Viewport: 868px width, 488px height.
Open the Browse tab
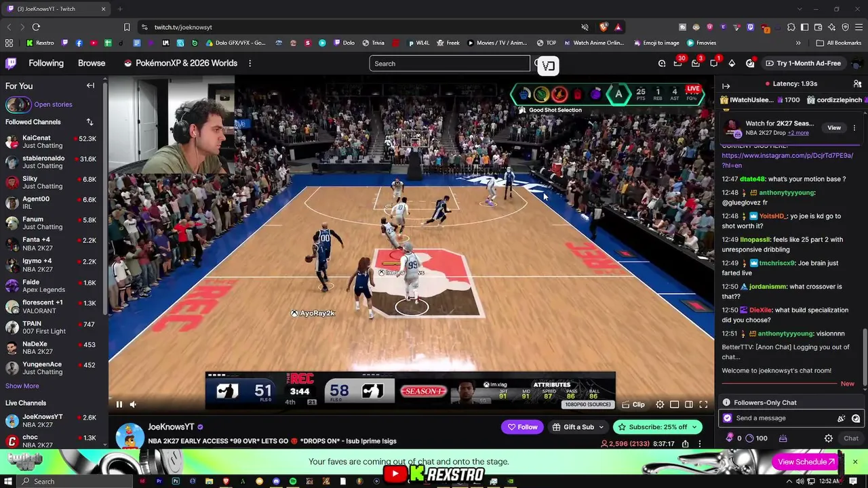(92, 63)
